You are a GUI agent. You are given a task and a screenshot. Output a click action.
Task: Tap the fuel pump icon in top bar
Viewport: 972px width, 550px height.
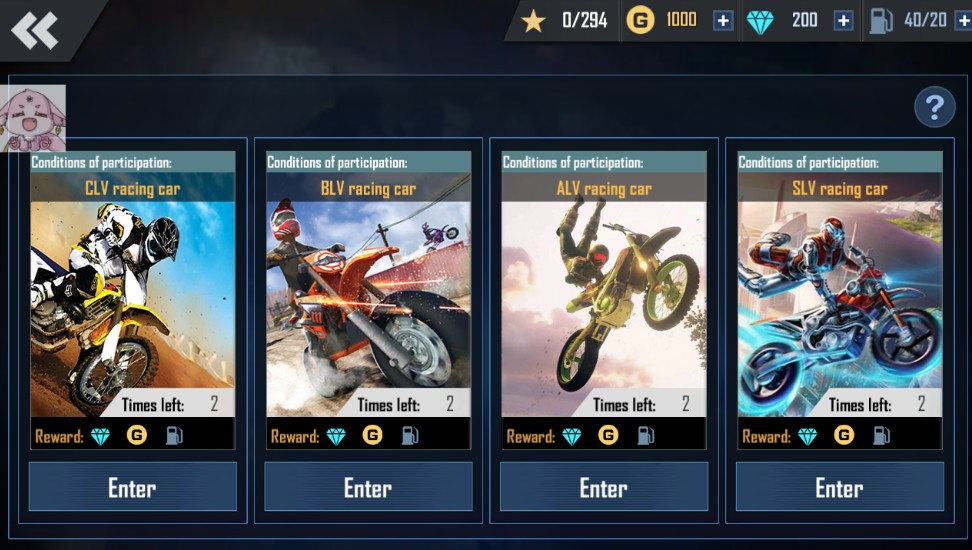point(881,21)
